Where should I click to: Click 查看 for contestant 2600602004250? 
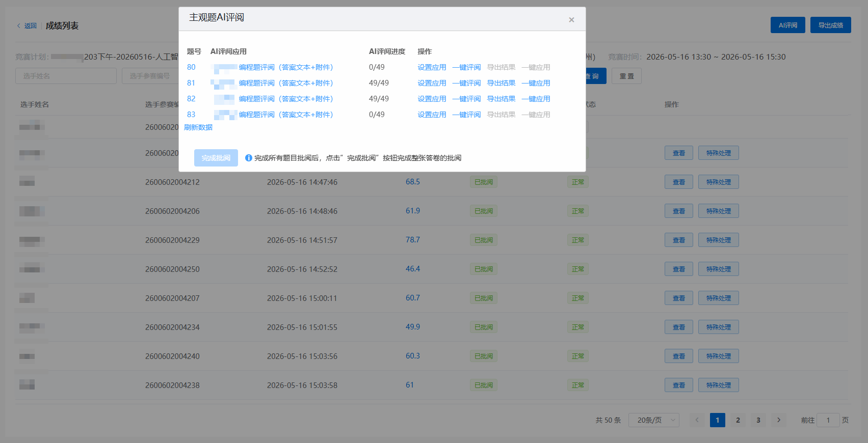point(679,269)
